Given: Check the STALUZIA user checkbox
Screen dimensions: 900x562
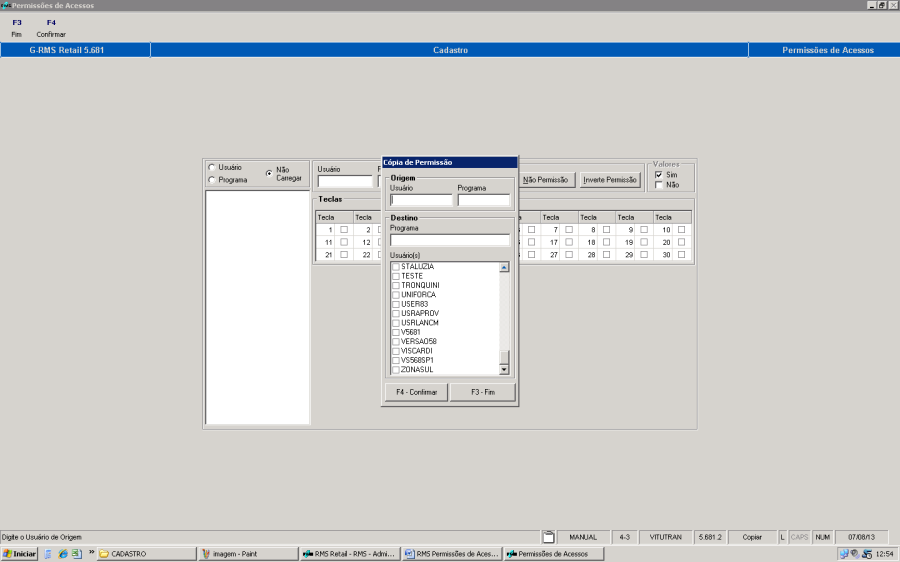Looking at the screenshot, I should [395, 267].
